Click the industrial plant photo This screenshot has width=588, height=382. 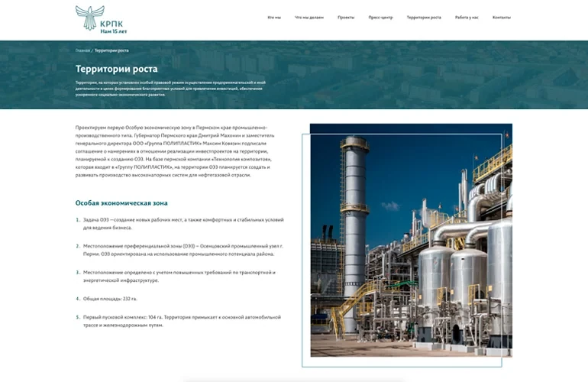pyautogui.click(x=411, y=240)
